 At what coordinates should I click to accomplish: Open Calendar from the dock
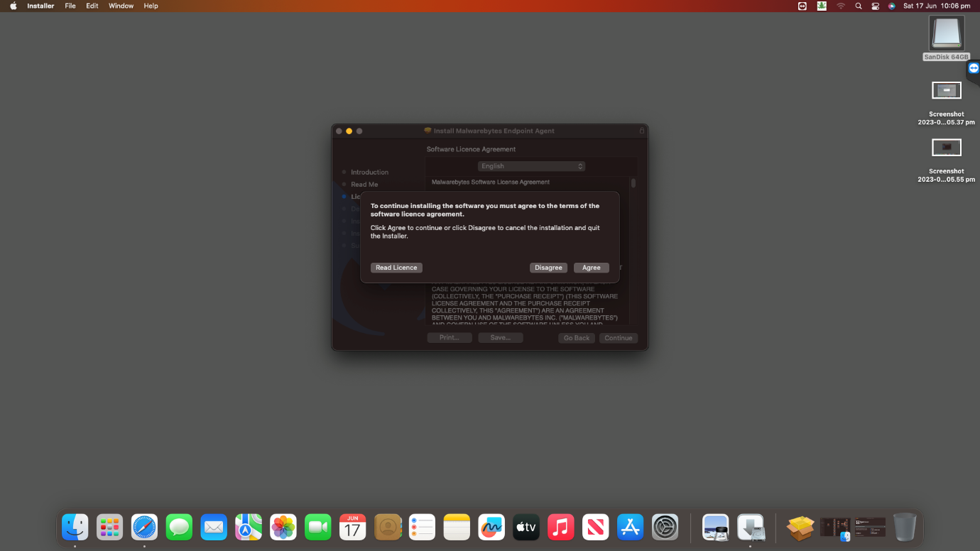click(353, 527)
